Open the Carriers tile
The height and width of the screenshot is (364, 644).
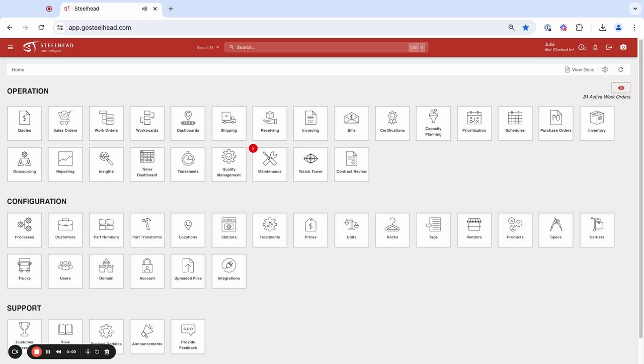click(x=597, y=230)
